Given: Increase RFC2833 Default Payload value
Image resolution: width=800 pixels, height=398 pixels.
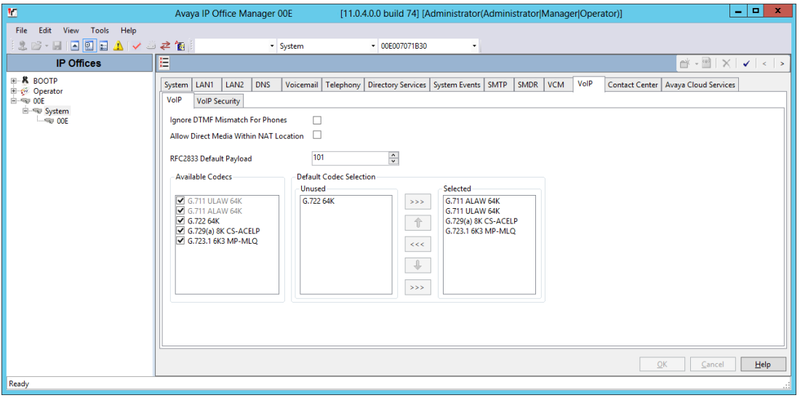Looking at the screenshot, I should 393,155.
